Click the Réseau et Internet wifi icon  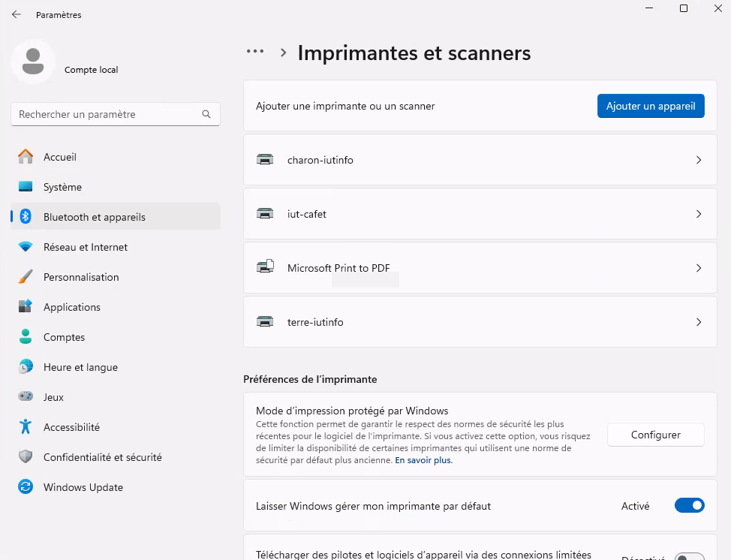[26, 247]
